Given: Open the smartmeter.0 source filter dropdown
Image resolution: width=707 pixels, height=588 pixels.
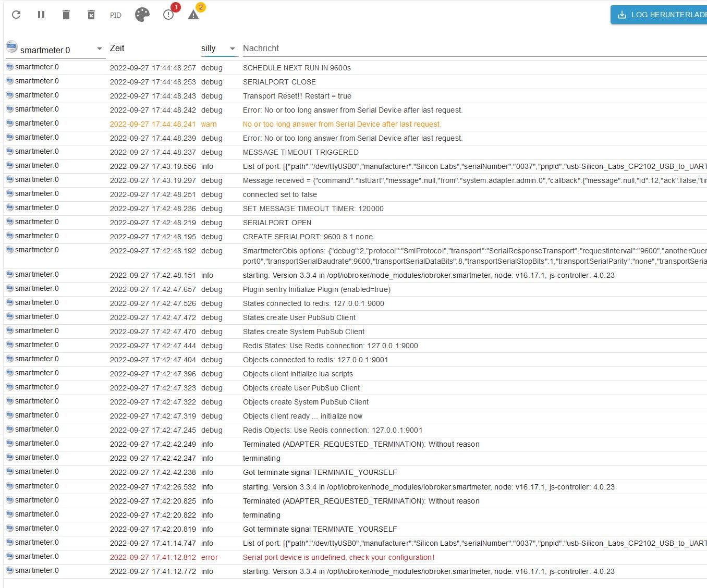Looking at the screenshot, I should [56, 50].
